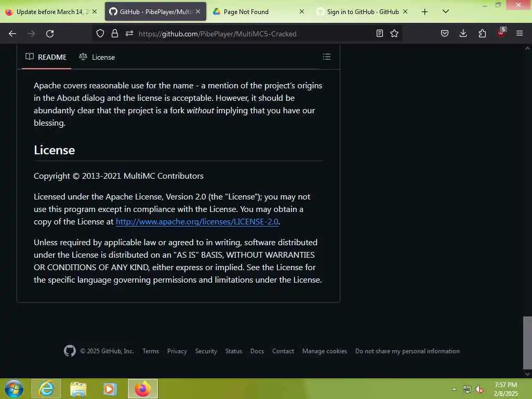Close the Page Not Found tab
The image size is (532, 399).
click(x=302, y=12)
